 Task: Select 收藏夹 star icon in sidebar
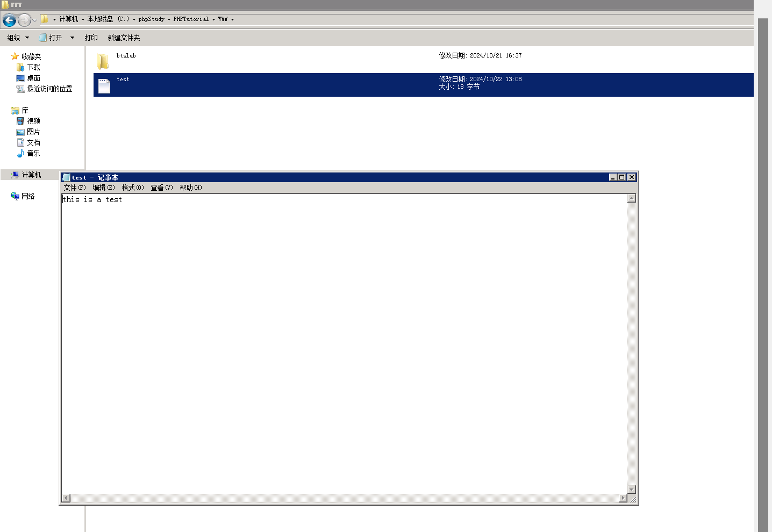pyautogui.click(x=15, y=56)
